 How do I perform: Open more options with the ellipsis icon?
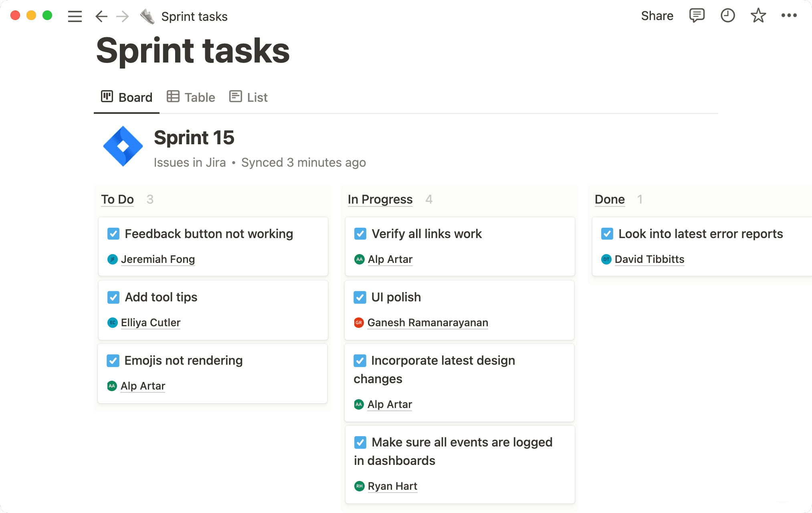click(789, 16)
